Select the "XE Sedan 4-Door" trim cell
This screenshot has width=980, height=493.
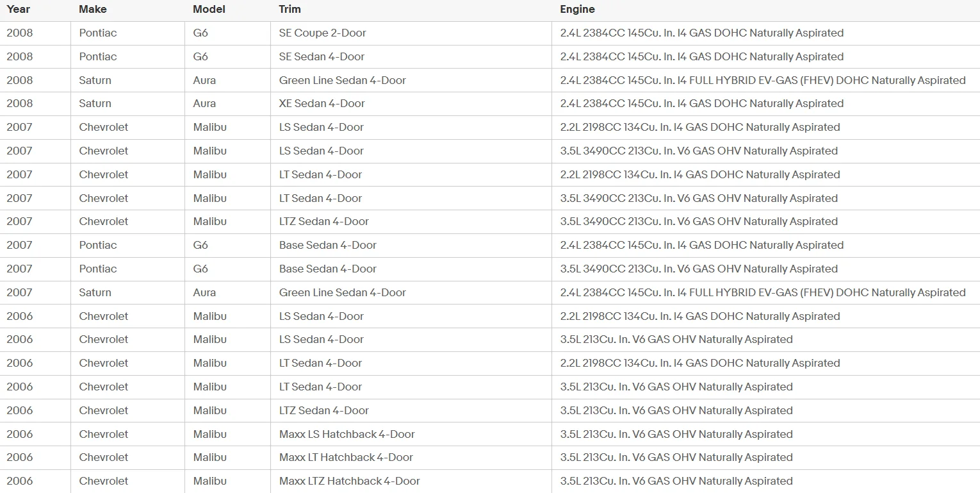coord(322,103)
